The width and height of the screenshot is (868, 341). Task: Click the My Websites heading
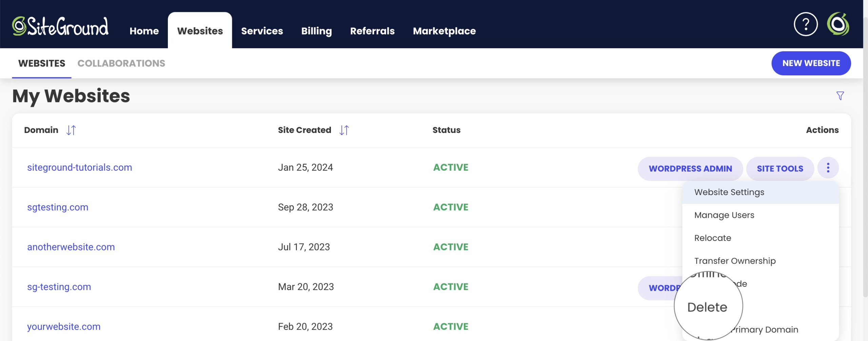click(71, 96)
